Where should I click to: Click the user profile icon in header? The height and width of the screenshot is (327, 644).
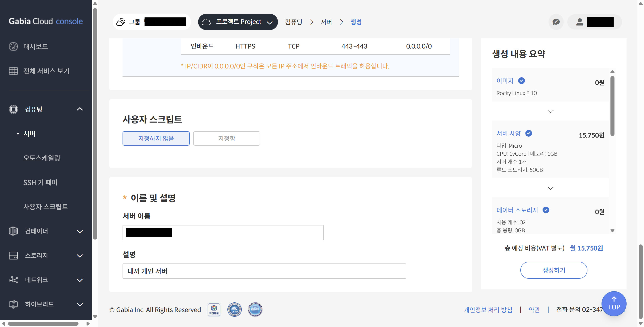(580, 22)
